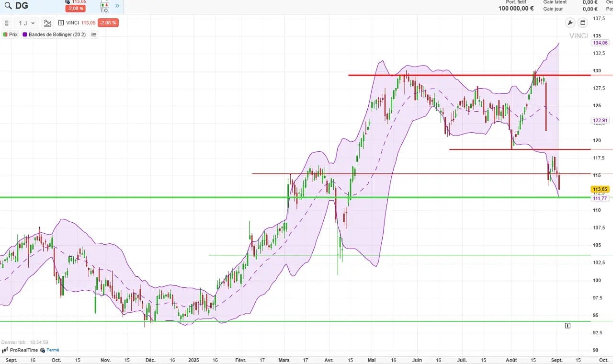Click the Port. fictif 100 000,00 € balance
The image size is (613, 364).
coord(516,8)
